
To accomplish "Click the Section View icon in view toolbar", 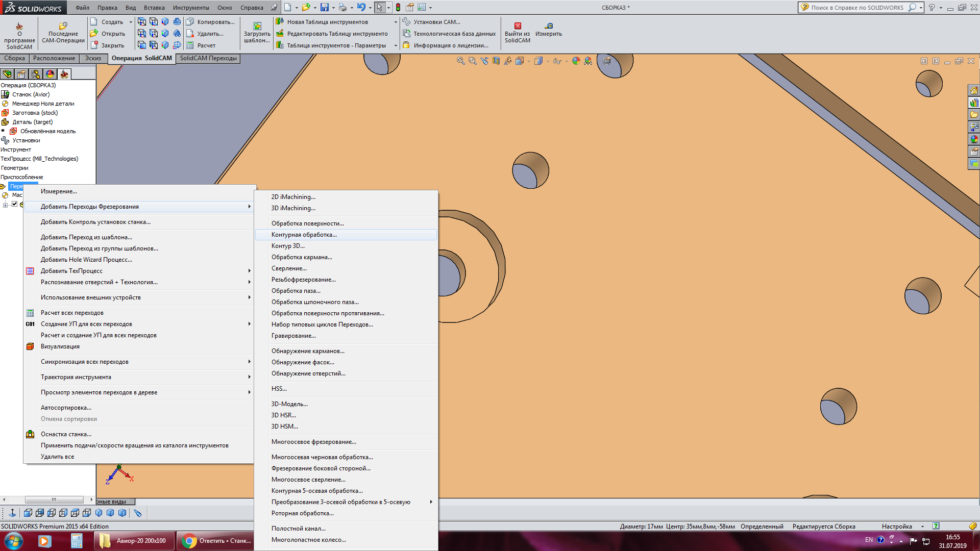I will point(496,61).
